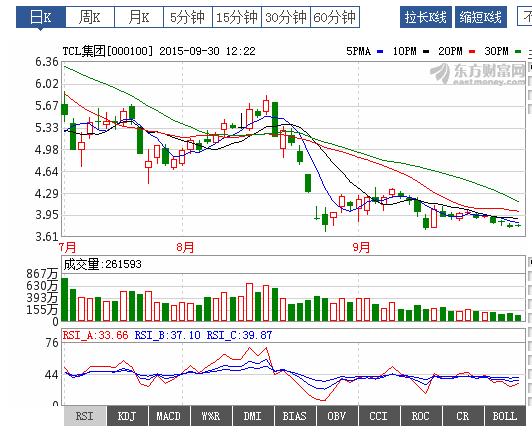Open the 30分钟 chart tab
This screenshot has height=436, width=532.
point(286,17)
